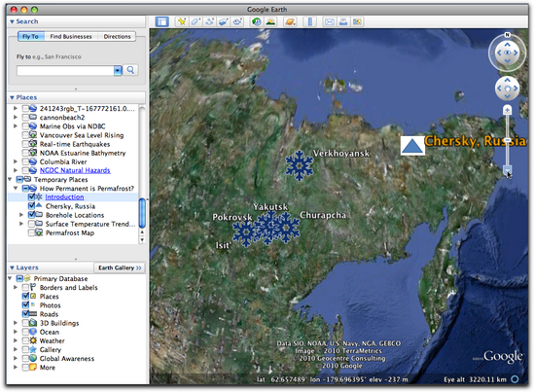The height and width of the screenshot is (392, 534).
Task: Uncheck the Introduction checkbox
Action: click(32, 196)
